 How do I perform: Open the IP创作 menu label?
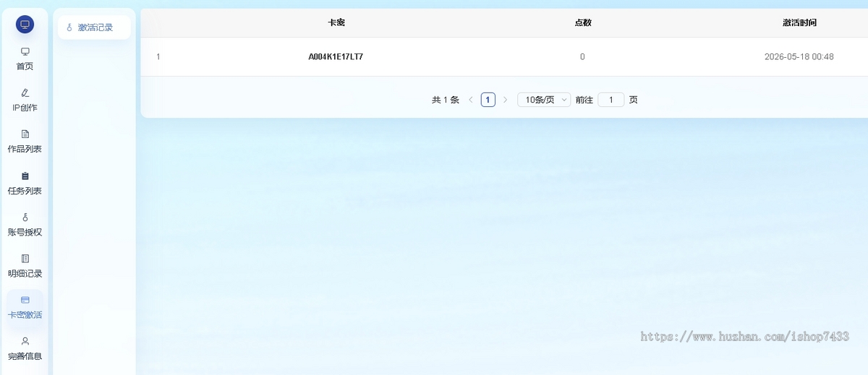(x=25, y=108)
